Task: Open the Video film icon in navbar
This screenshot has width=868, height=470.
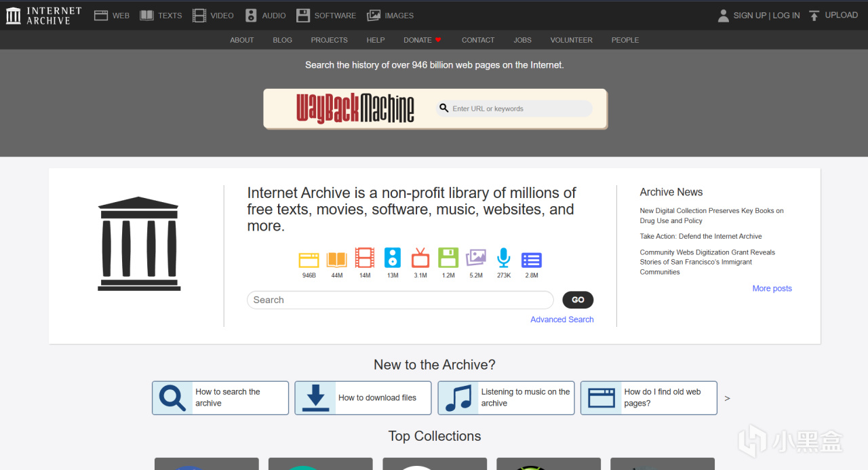Action: (x=199, y=15)
